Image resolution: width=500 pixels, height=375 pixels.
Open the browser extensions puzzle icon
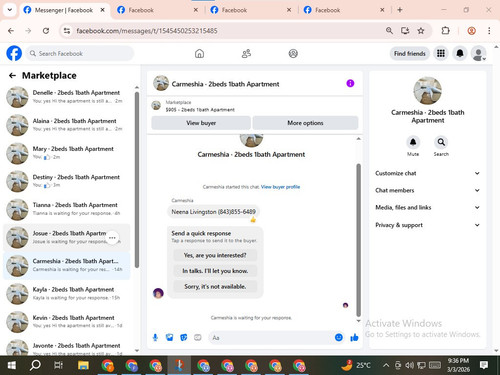(x=445, y=31)
